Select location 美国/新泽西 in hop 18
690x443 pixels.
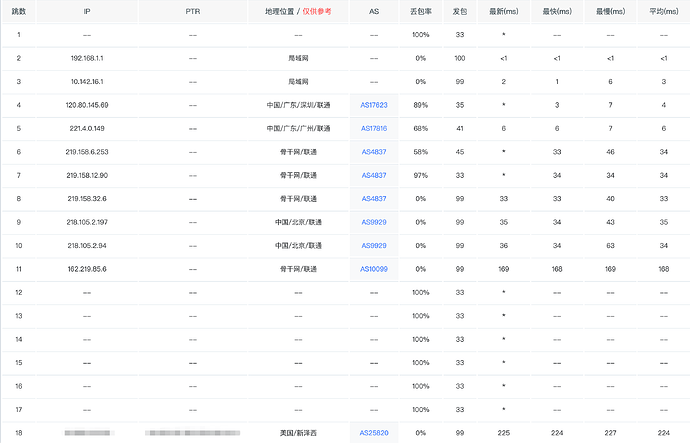pyautogui.click(x=298, y=433)
